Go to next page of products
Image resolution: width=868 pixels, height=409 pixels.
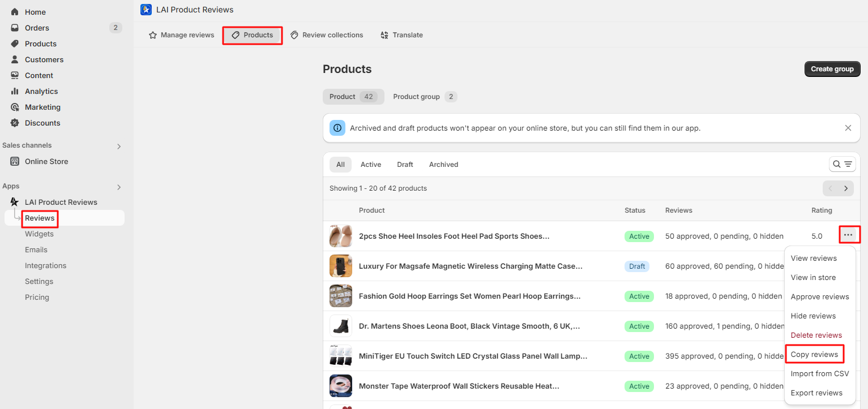(846, 188)
